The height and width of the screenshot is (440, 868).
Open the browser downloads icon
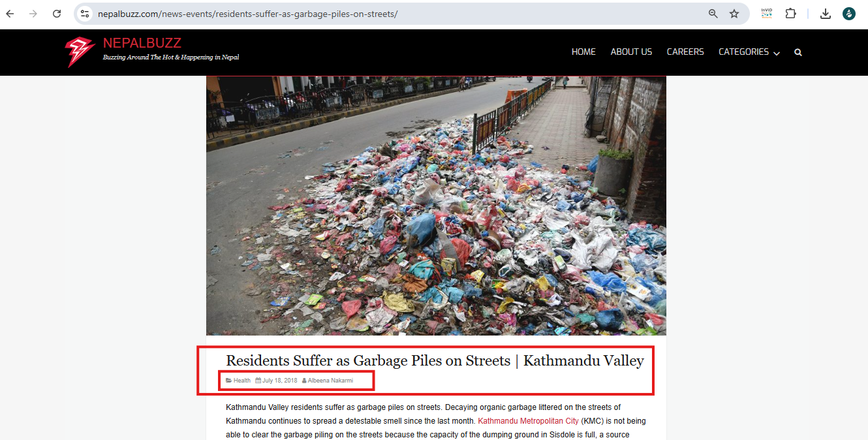826,14
